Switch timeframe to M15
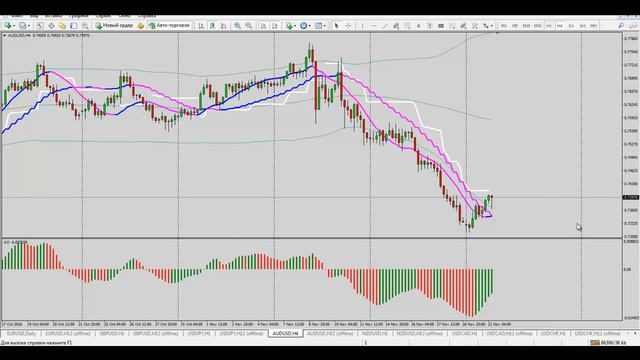This screenshot has height=360, width=640. click(x=526, y=26)
